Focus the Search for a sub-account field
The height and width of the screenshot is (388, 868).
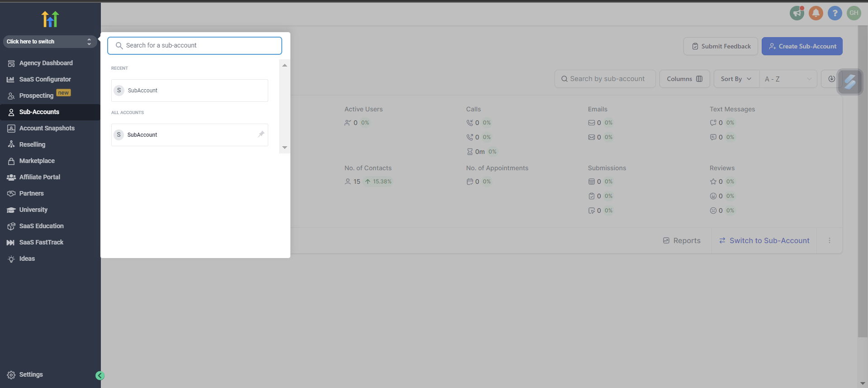[194, 46]
